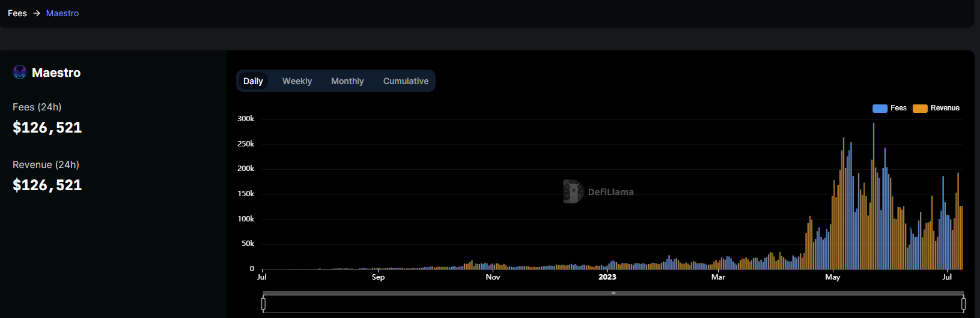Viewport: 980px width, 318px height.
Task: Click the Maestro heading text
Action: (56, 73)
